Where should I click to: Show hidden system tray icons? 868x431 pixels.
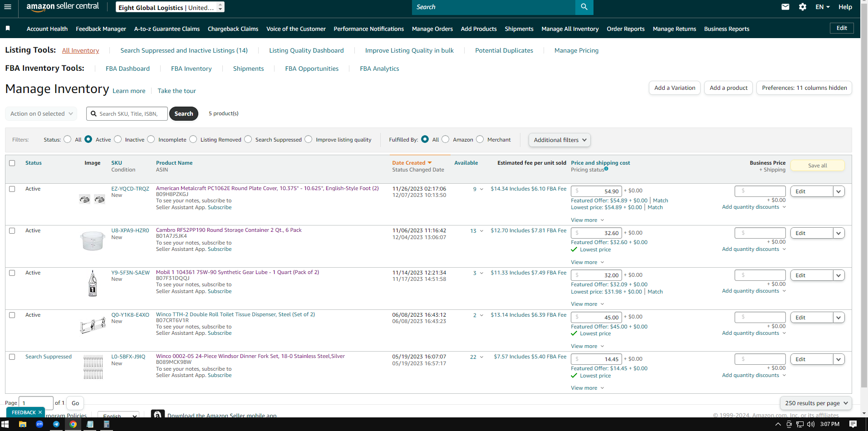[778, 424]
